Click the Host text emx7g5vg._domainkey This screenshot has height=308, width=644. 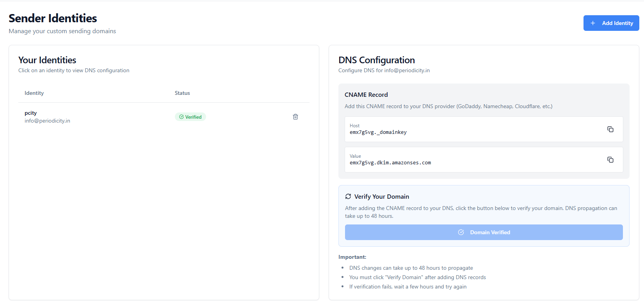[x=378, y=132]
